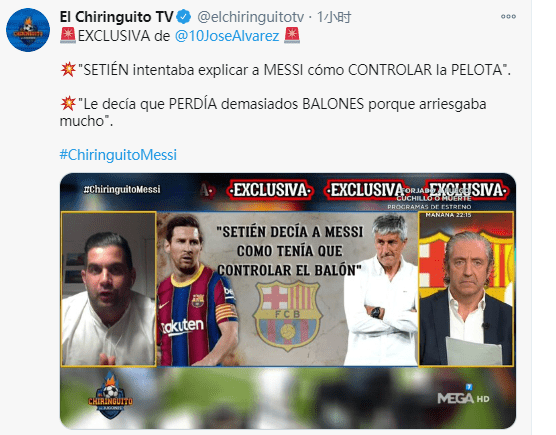Screen dimensions: 556x435
Task: Open the El Chiringuito TV display name
Action: pyautogui.click(x=117, y=17)
